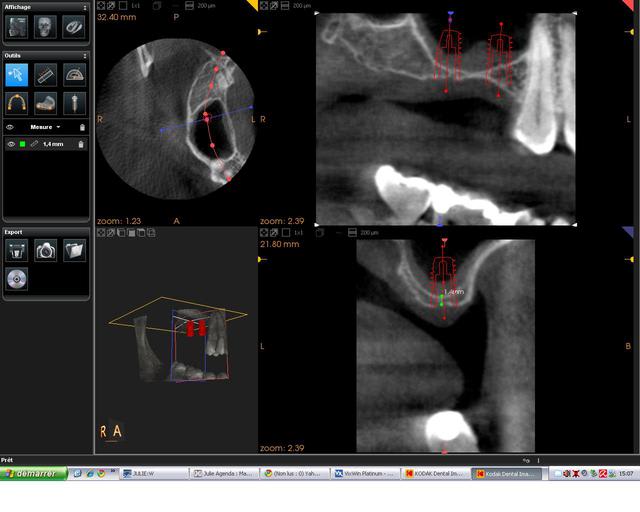640x512 pixels.
Task: Select the ruler distance measurement tool
Action: 45,74
